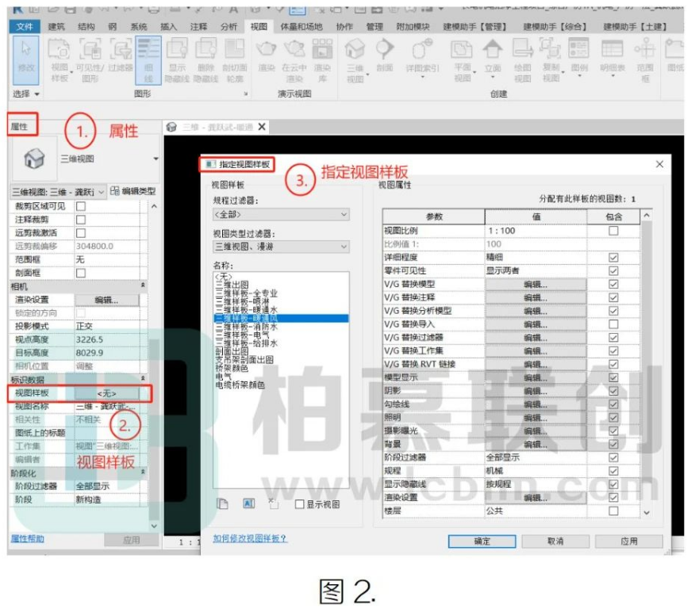The width and height of the screenshot is (699, 616).
Task: Open the 文件 (File) tab
Action: (24, 27)
